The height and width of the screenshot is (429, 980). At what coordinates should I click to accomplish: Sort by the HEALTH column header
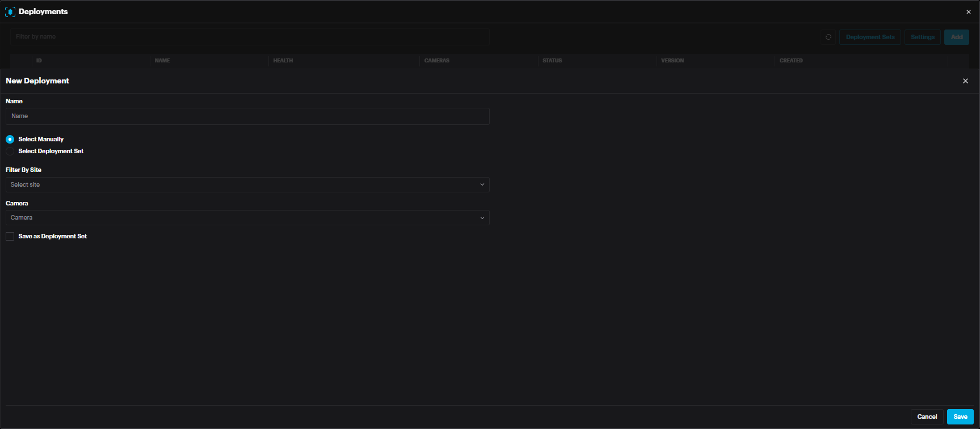coord(283,61)
